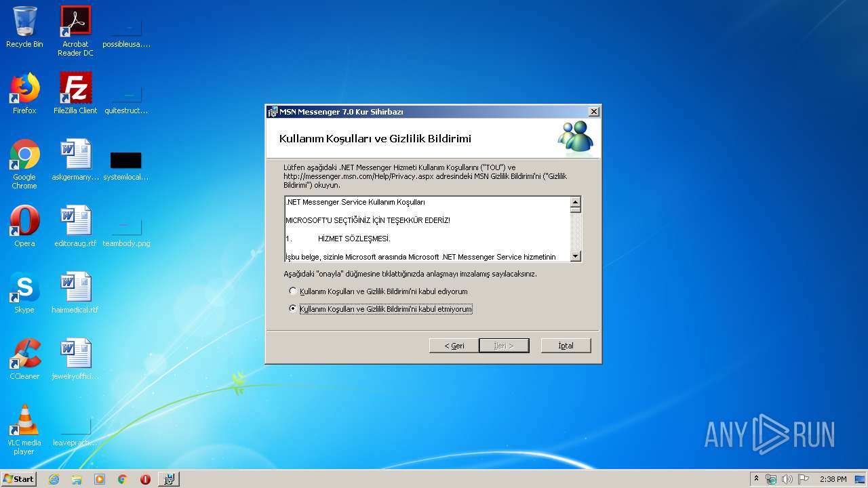Open the Firefox desktop shortcut
Image resolution: width=868 pixels, height=488 pixels.
click(x=24, y=94)
